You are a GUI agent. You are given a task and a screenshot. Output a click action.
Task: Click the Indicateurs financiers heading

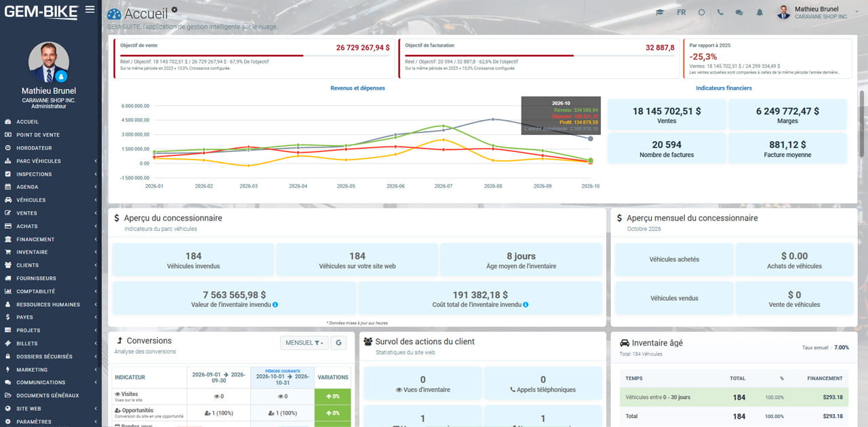pyautogui.click(x=724, y=88)
